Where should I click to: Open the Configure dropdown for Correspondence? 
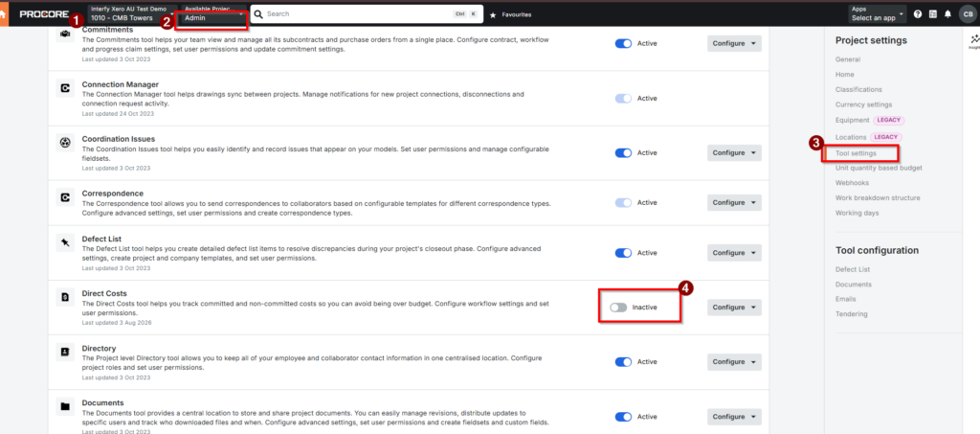(734, 202)
